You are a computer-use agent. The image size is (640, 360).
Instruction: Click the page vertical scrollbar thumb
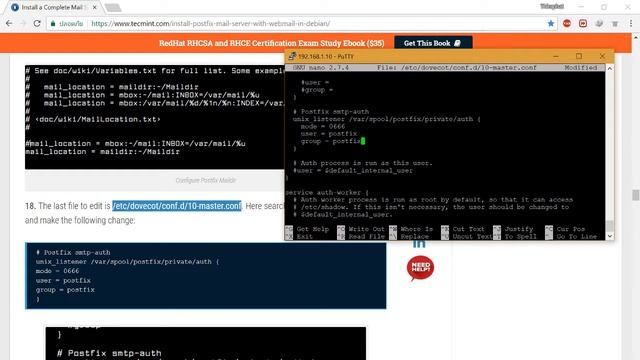tap(636, 195)
